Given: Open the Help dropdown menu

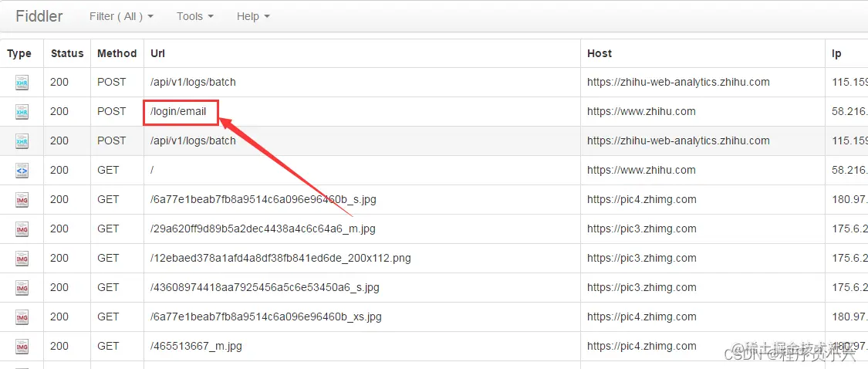Looking at the screenshot, I should [253, 17].
